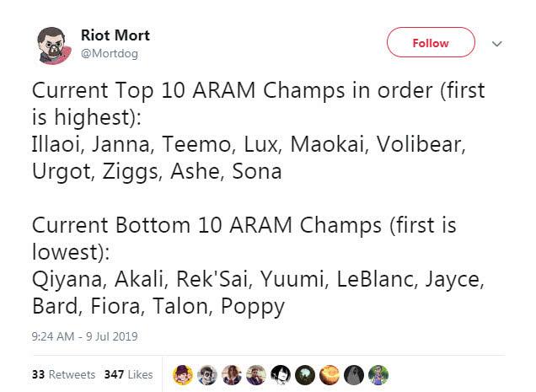The width and height of the screenshot is (536, 392).
Task: Click the first liker avatar with yellow background
Action: coord(183,374)
